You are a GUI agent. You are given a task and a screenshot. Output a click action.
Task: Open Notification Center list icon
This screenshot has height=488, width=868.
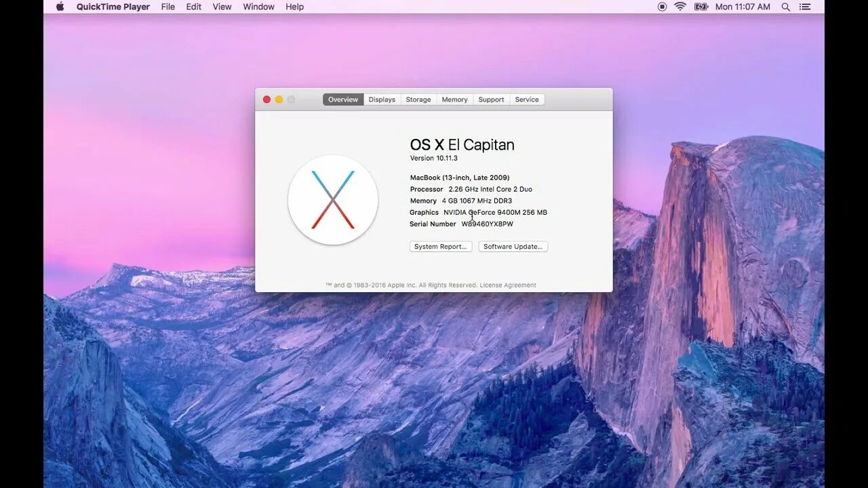click(x=805, y=7)
